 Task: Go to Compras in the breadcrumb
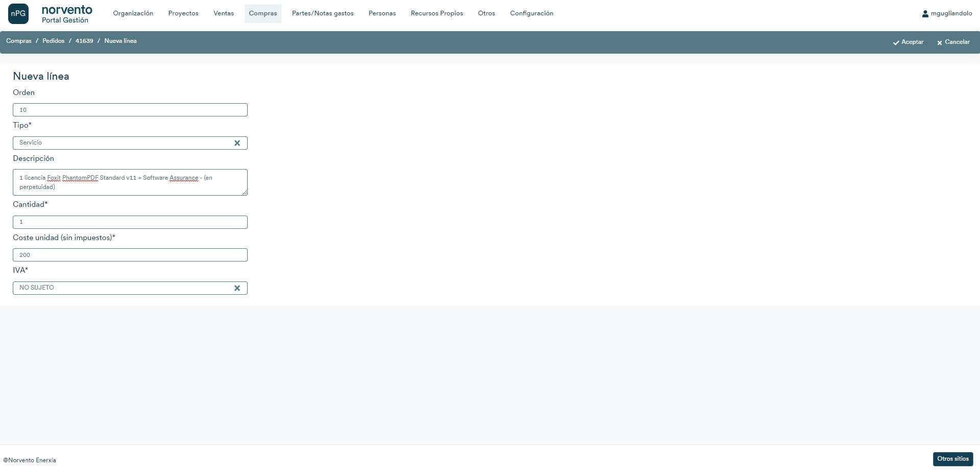(x=19, y=41)
